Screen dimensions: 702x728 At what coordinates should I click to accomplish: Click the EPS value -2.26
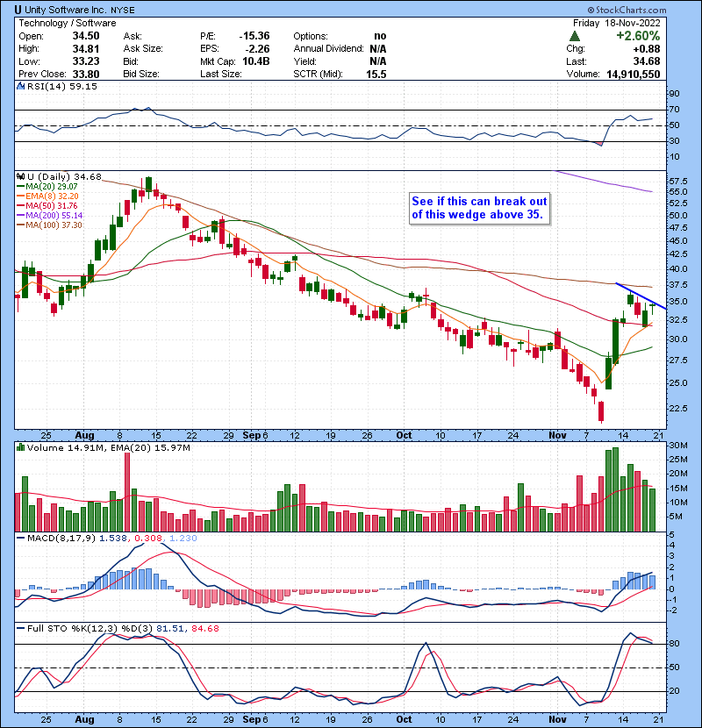tap(257, 48)
